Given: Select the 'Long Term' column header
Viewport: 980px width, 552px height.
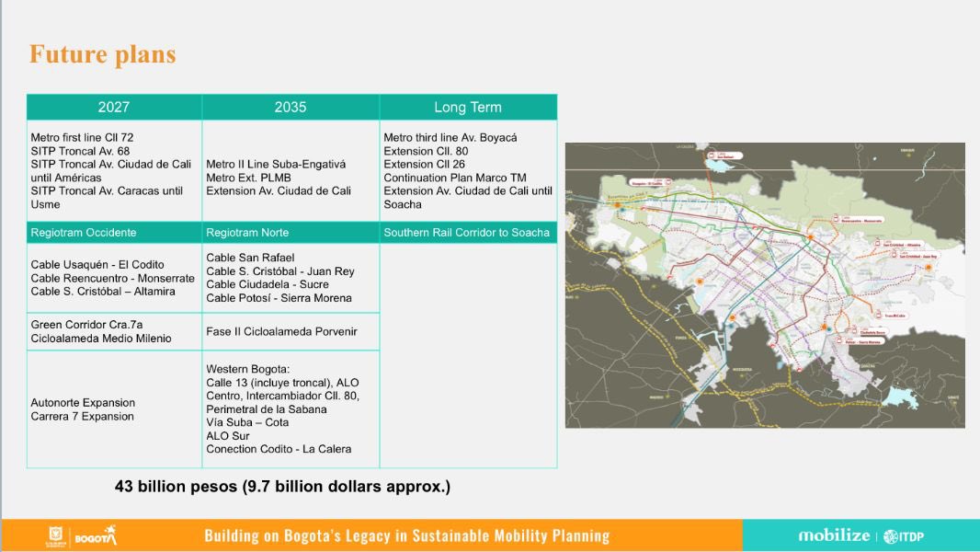Looking at the screenshot, I should coord(468,107).
